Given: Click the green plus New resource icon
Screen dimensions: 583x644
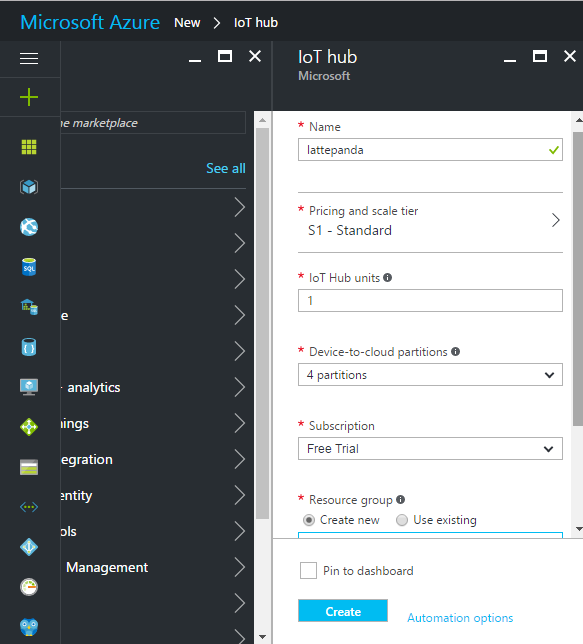Looking at the screenshot, I should [x=29, y=97].
